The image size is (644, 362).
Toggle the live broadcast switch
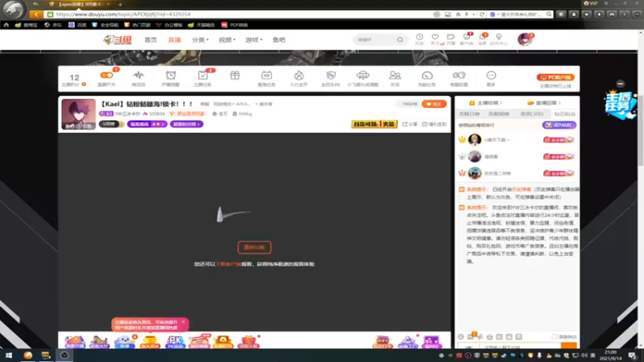pos(106,75)
